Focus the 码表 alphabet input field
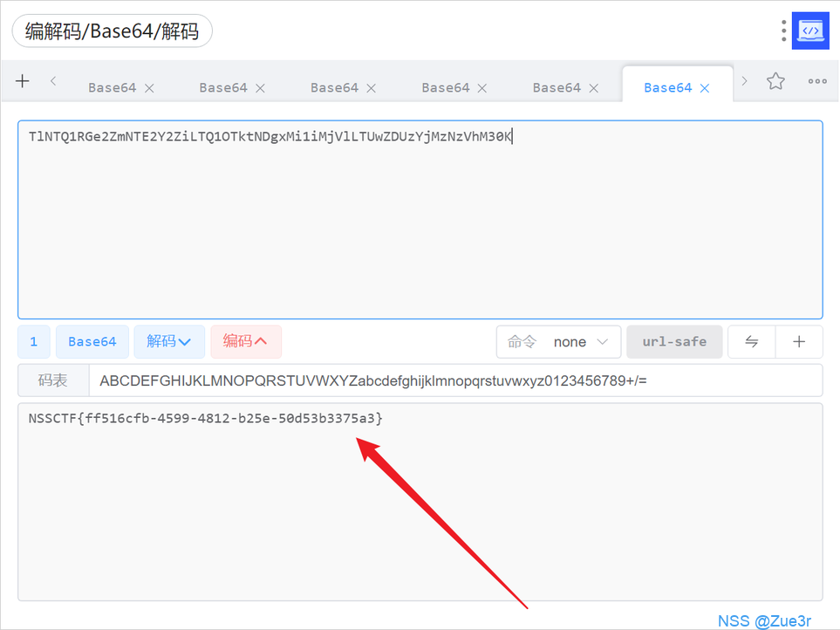 454,381
